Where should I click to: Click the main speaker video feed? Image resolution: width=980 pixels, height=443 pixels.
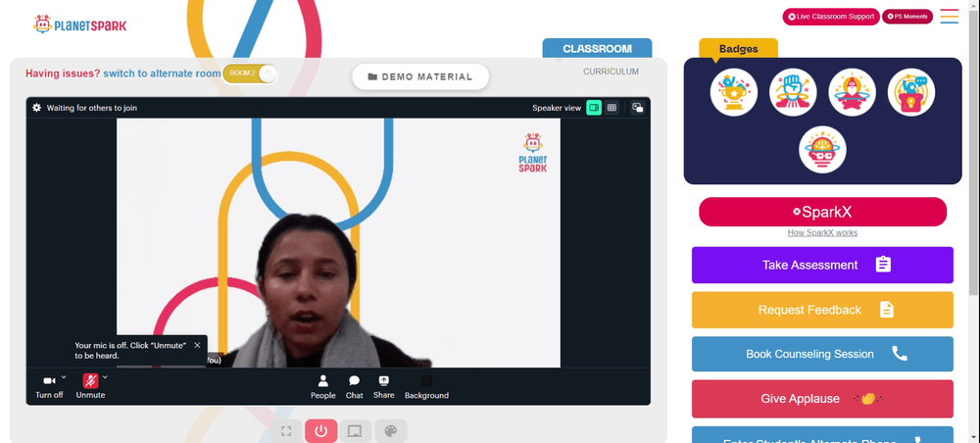[338, 242]
